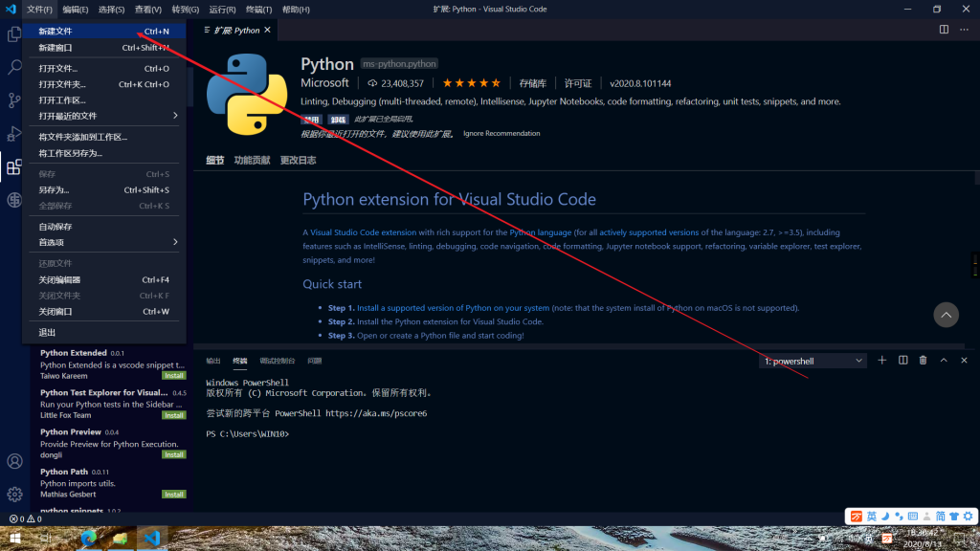This screenshot has width=980, height=551.
Task: Create a new terminal with plus icon
Action: [x=881, y=361]
